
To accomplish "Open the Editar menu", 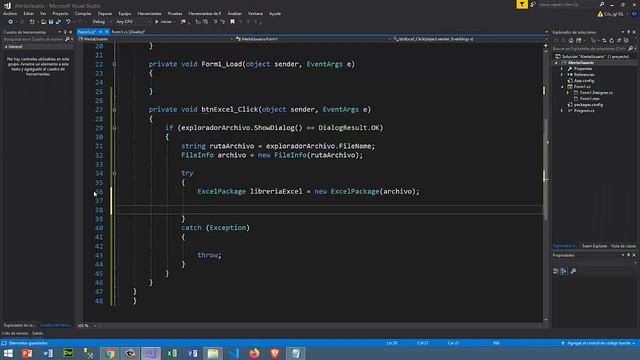I will pyautogui.click(x=28, y=13).
